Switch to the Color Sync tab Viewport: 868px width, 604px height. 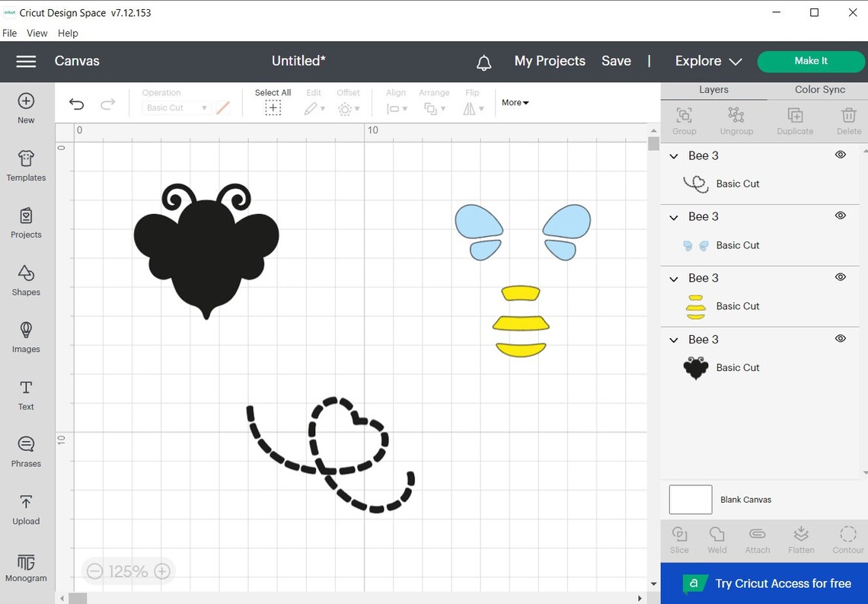coord(819,89)
